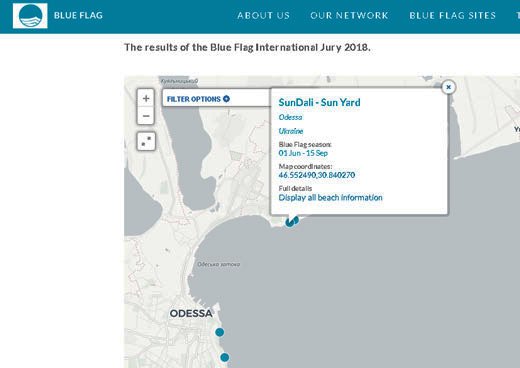This screenshot has height=368, width=520.
Task: Click the 01 Jun - 15 Sep season text
Action: click(x=303, y=153)
